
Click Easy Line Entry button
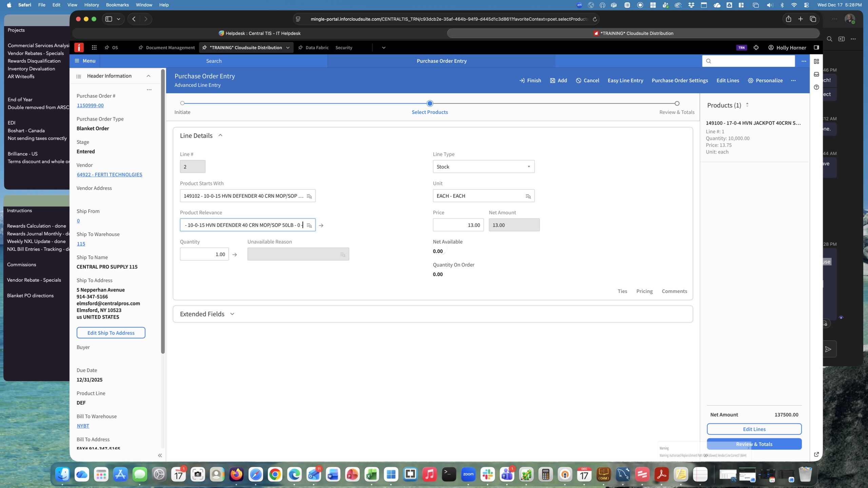point(625,80)
